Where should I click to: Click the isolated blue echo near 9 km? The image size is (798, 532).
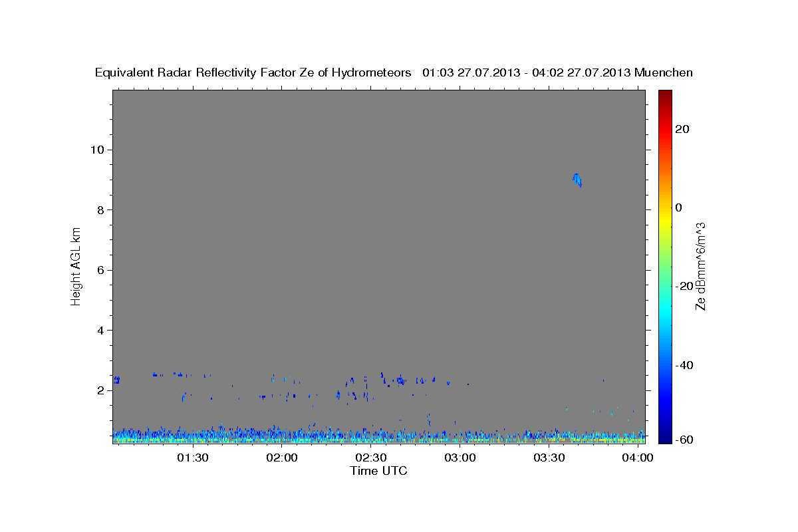[x=577, y=180]
